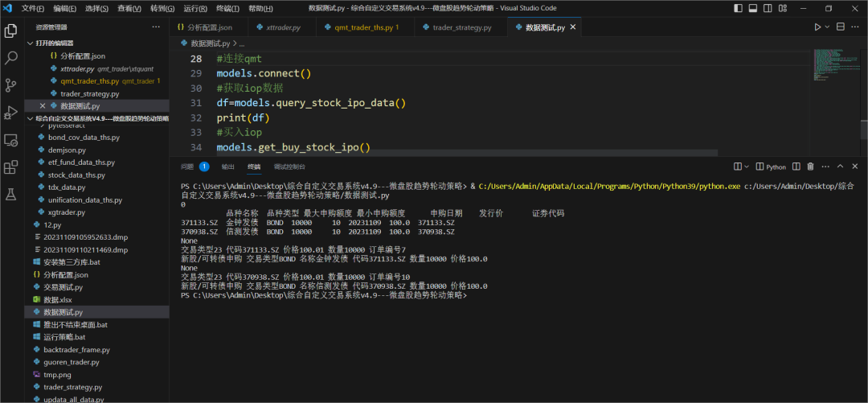Open 安装第三方库.bat in file tree
This screenshot has height=403, width=868.
[x=97, y=262]
